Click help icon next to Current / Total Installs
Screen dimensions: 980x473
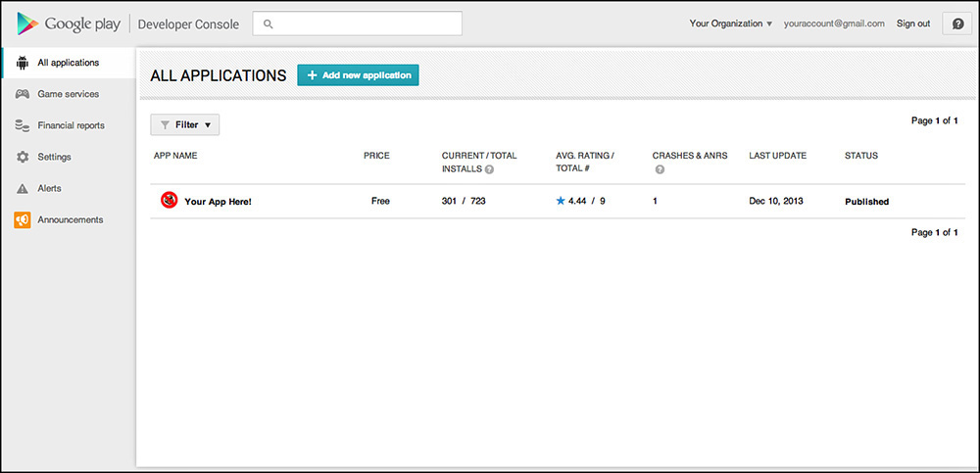489,169
